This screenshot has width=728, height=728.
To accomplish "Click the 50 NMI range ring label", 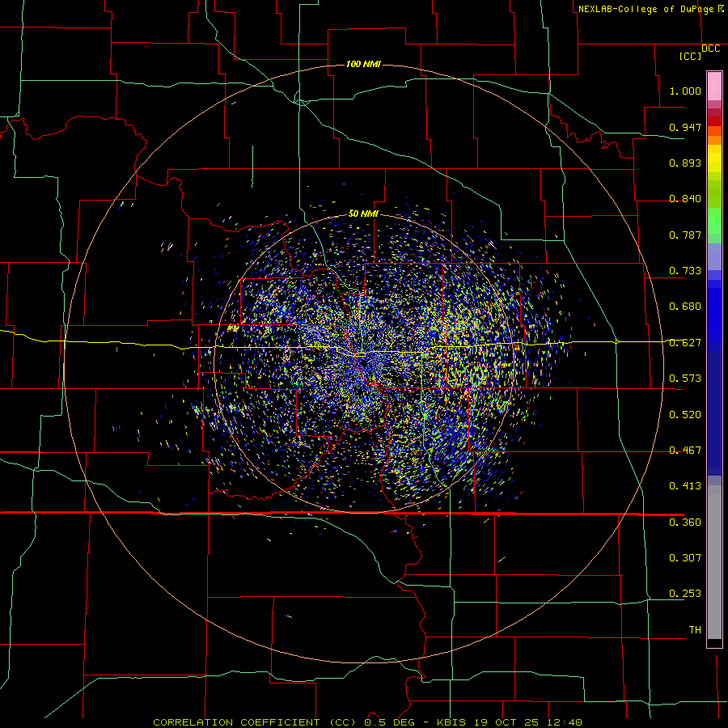I will coord(363,214).
